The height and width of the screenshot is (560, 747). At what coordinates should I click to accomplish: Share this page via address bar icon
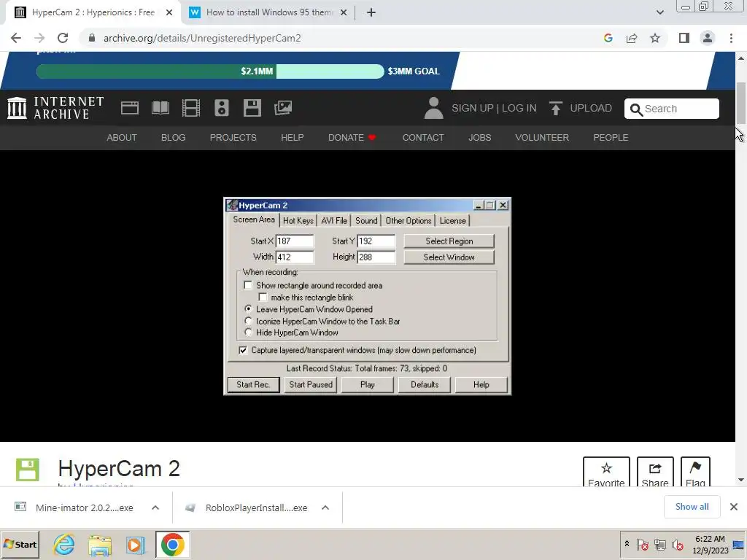632,38
